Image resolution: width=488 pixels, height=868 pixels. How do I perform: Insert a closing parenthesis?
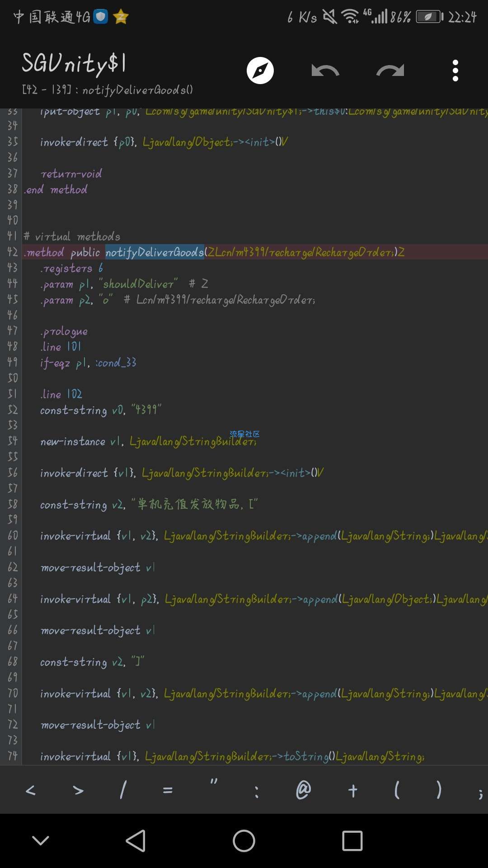[x=439, y=790]
